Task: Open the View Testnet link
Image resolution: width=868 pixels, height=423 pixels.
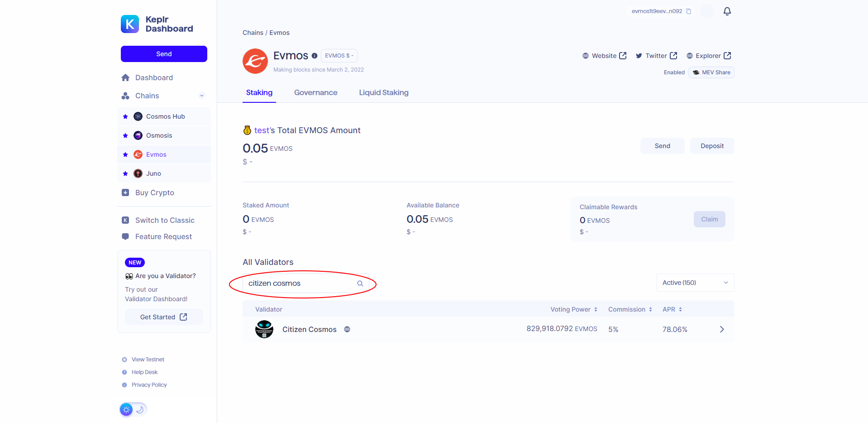Action: click(143, 360)
